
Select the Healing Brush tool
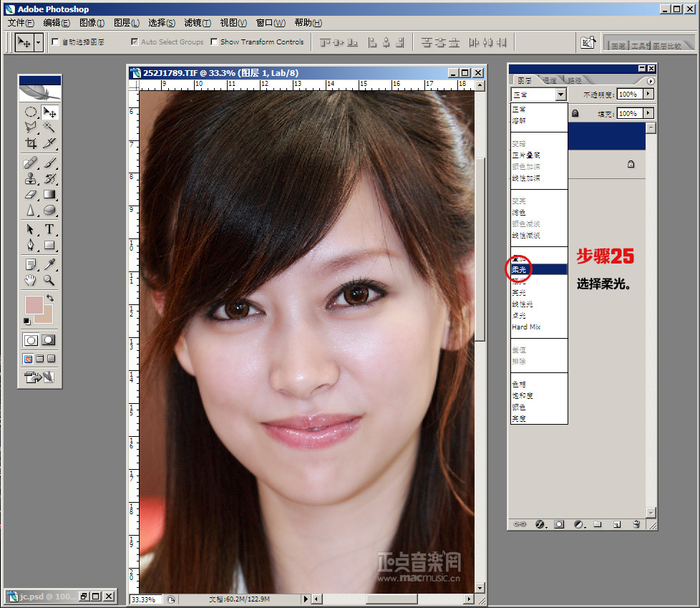click(x=31, y=162)
